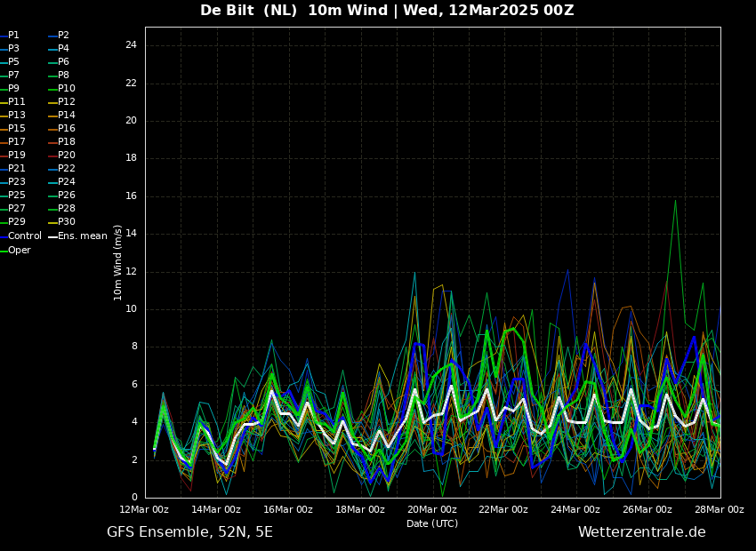Click the P1 legend entry
This screenshot has height=551, width=756.
coord(13,36)
